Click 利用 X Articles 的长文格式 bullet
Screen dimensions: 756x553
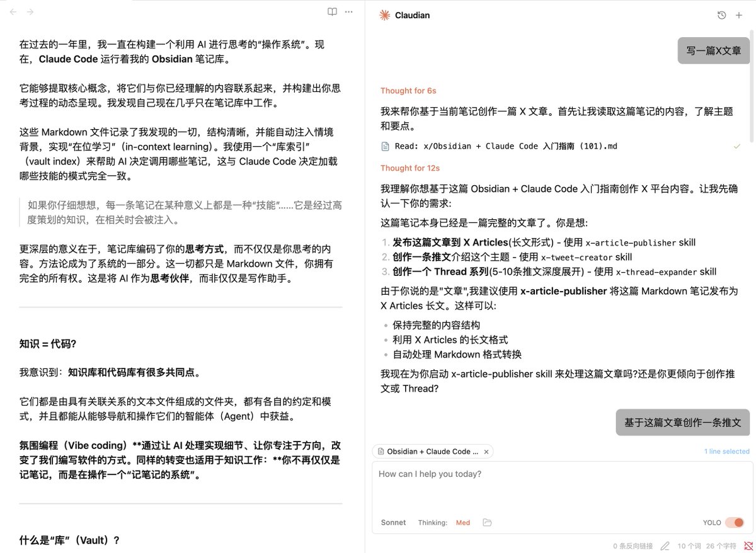[450, 339]
